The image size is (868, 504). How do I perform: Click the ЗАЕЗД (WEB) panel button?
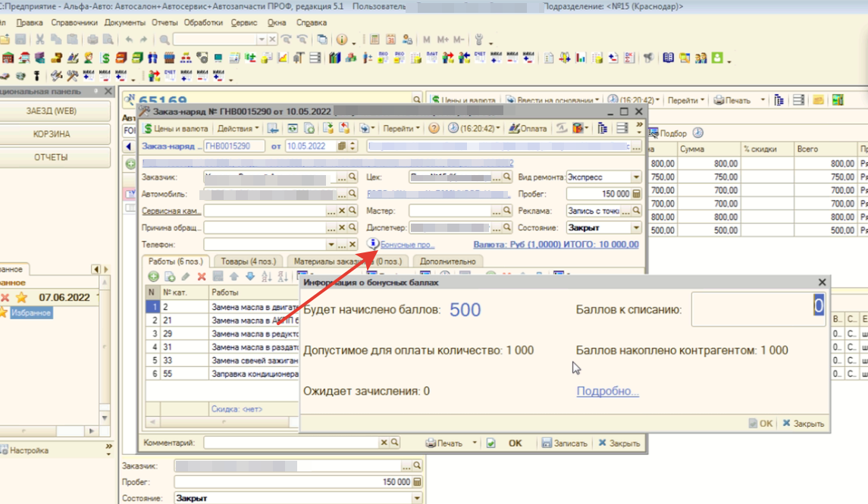tap(51, 111)
